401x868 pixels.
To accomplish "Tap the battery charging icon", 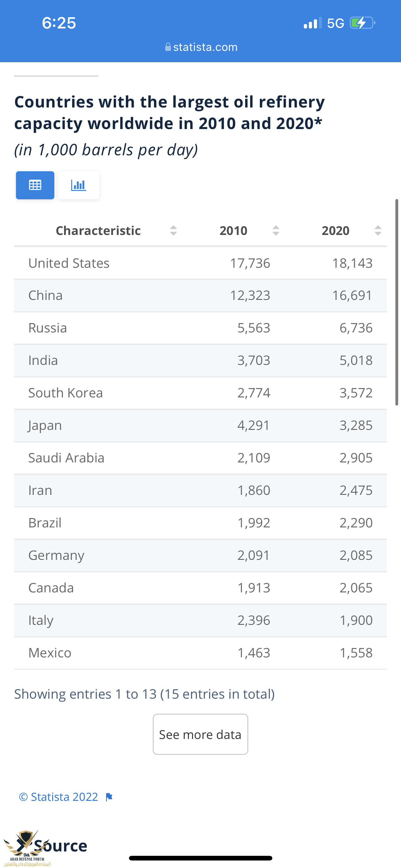I will tap(362, 23).
